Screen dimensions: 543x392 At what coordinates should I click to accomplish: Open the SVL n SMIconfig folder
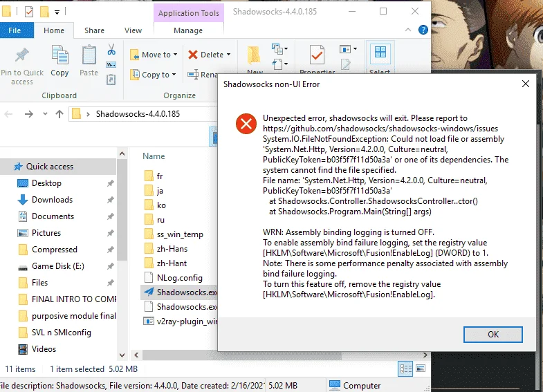point(62,333)
